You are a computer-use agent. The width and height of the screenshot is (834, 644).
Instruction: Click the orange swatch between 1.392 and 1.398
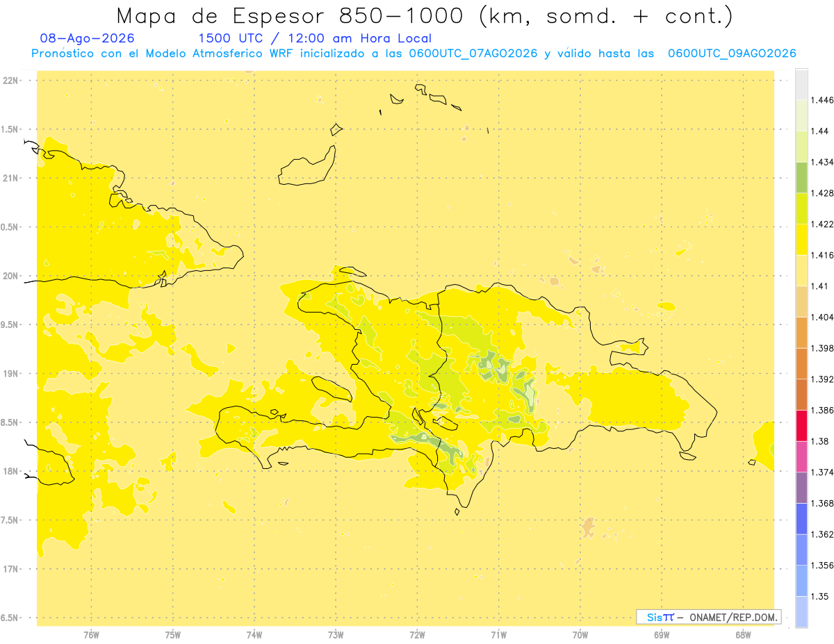tap(801, 363)
